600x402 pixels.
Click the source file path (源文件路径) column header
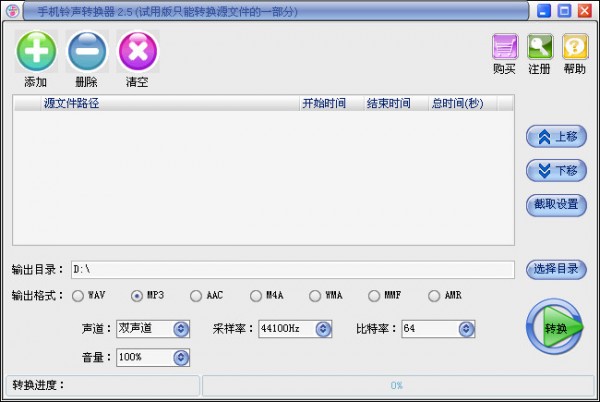170,103
